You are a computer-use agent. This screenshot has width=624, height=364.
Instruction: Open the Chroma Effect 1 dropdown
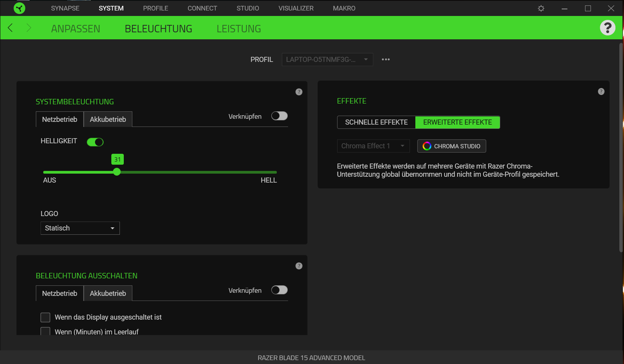coord(373,146)
